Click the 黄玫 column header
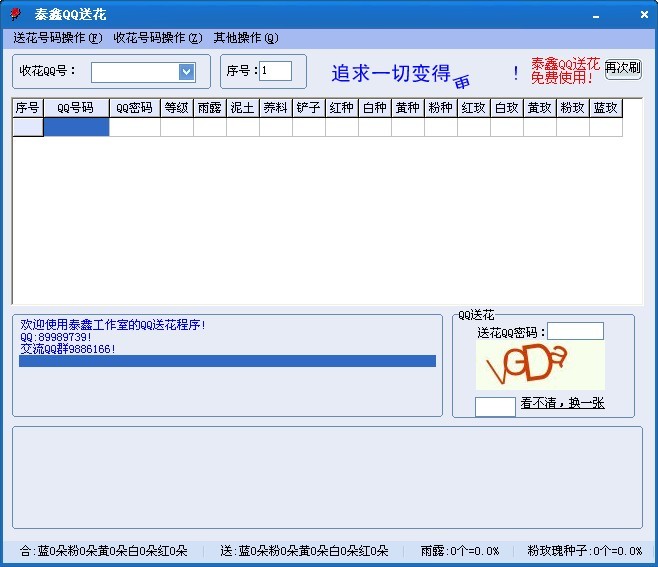 coord(540,108)
